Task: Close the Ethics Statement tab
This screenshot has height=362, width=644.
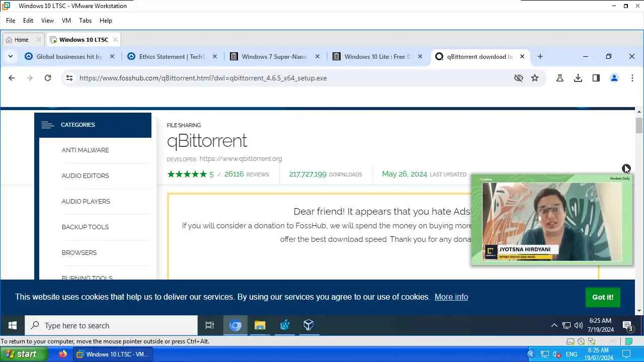Action: coord(215,57)
